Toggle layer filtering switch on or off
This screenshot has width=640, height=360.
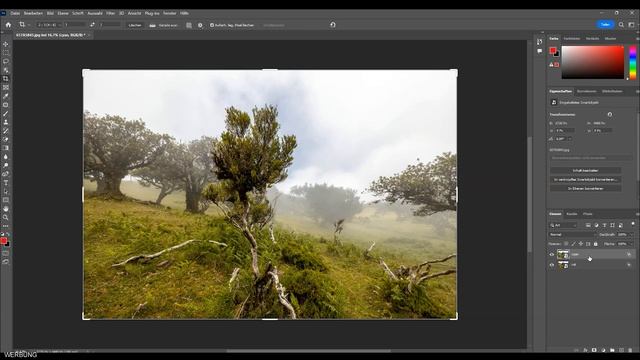(x=633, y=224)
